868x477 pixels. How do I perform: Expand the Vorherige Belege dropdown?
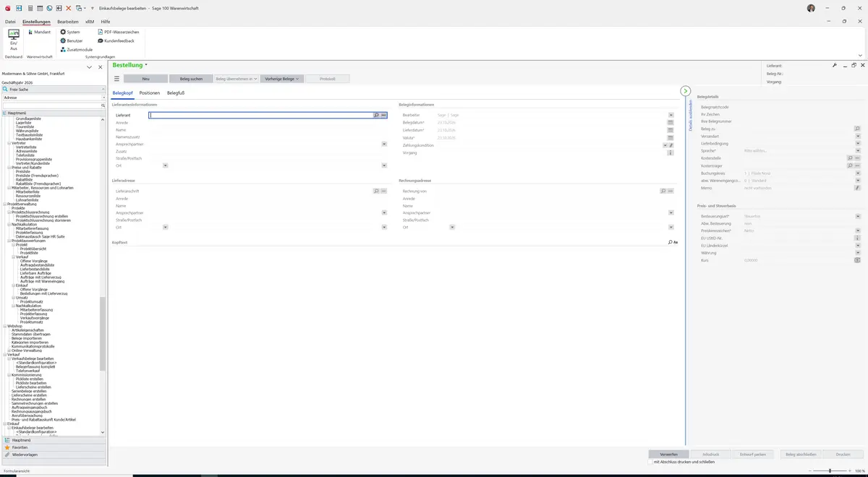point(282,79)
